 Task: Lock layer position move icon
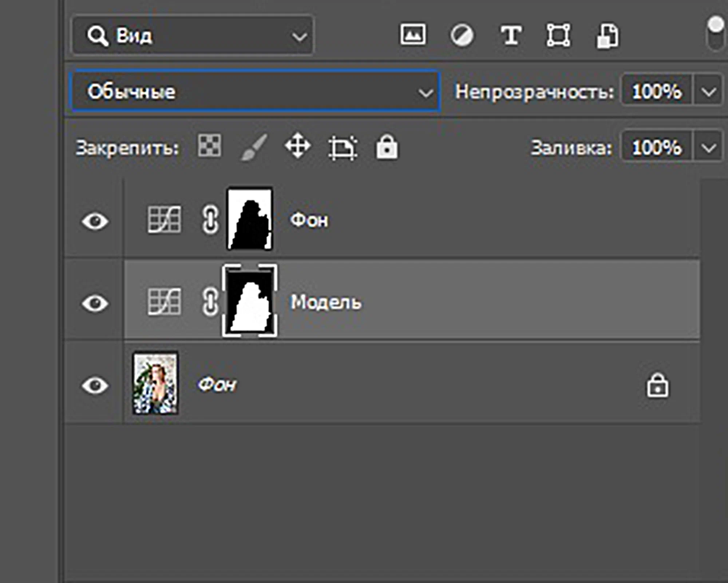[297, 146]
